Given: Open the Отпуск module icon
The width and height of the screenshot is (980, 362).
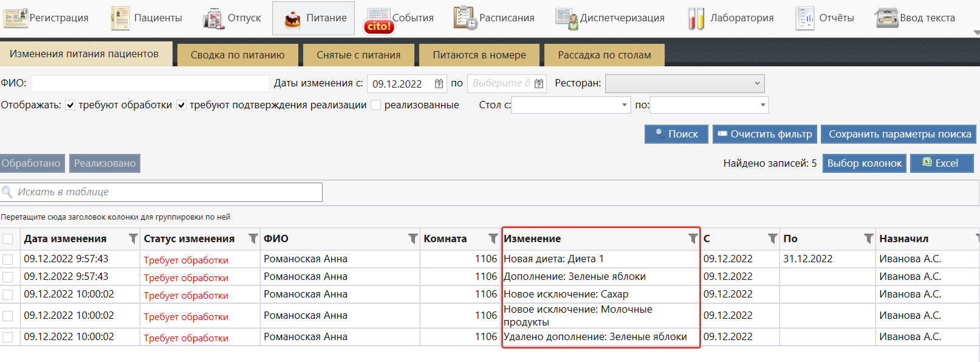Looking at the screenshot, I should click(213, 18).
